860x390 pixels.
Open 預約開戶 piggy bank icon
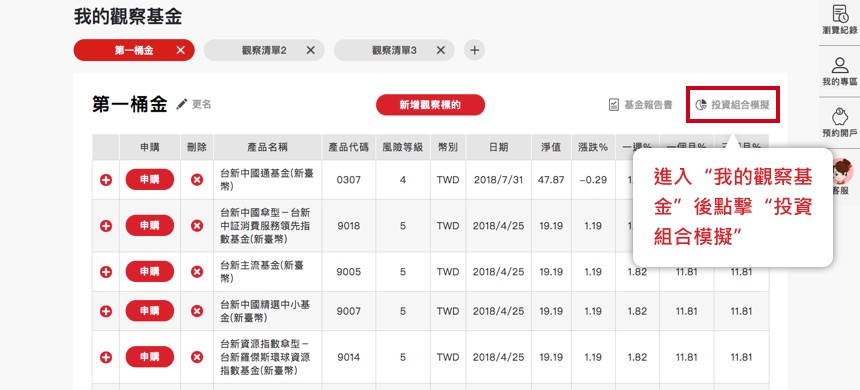839,117
